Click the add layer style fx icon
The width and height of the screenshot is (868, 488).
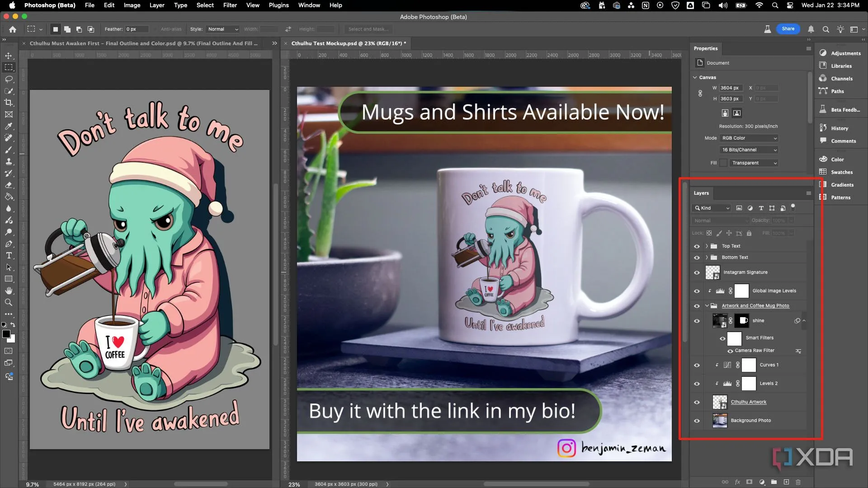pos(737,482)
